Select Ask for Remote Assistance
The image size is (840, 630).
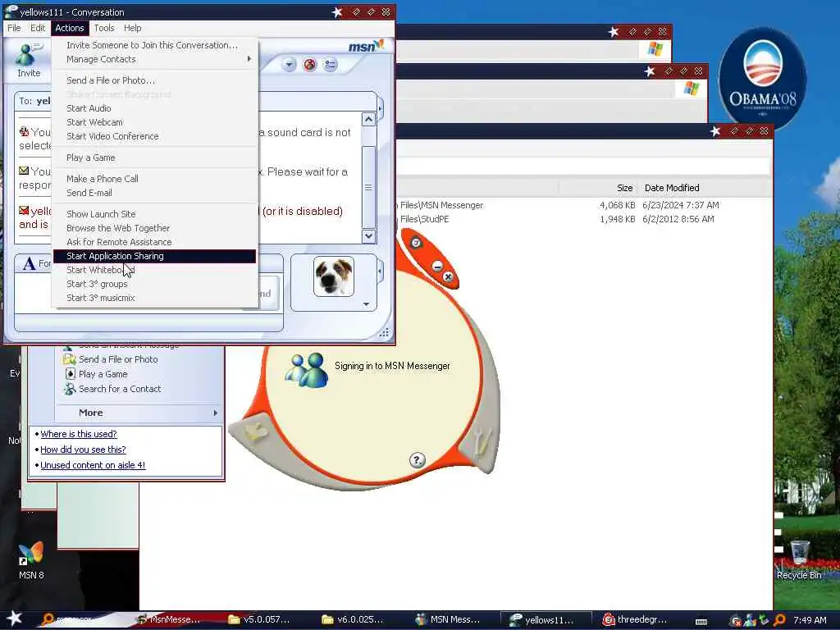tap(155, 242)
